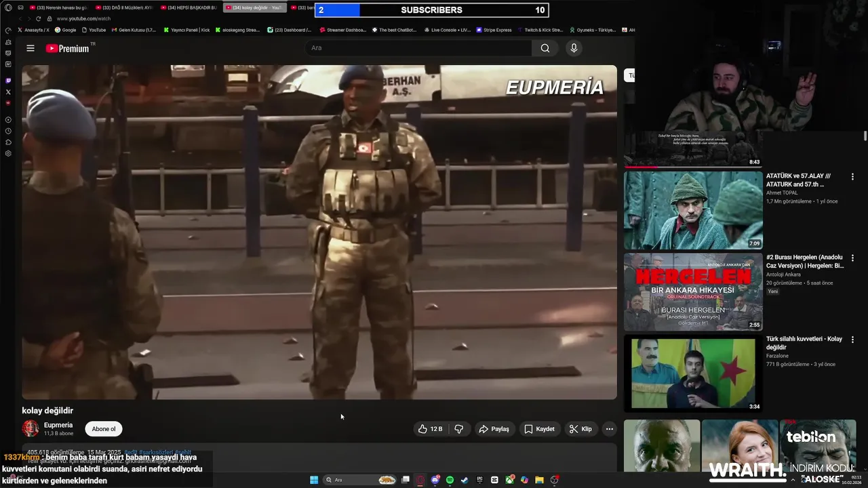Screen dimensions: 868x488
Task: Open #2 Burası Hergelen video title
Action: 805,262
